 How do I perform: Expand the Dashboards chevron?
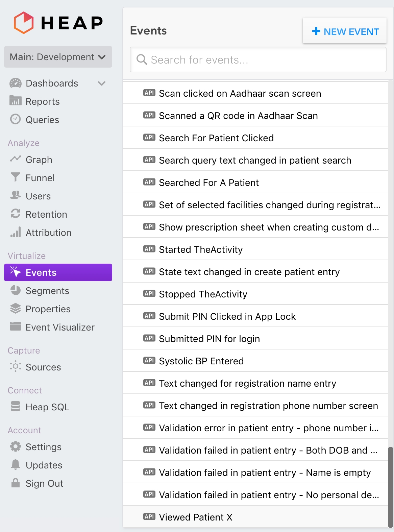point(102,83)
